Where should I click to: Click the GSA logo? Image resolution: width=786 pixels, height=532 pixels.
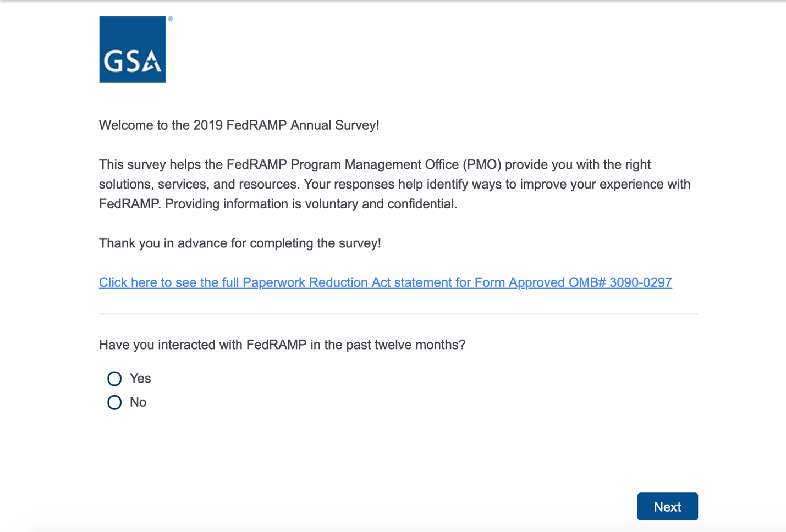point(132,49)
